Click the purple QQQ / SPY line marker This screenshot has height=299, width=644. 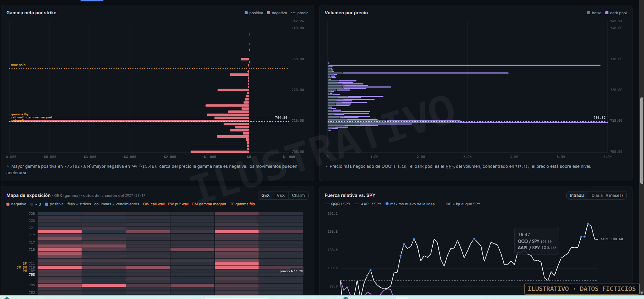(327, 204)
